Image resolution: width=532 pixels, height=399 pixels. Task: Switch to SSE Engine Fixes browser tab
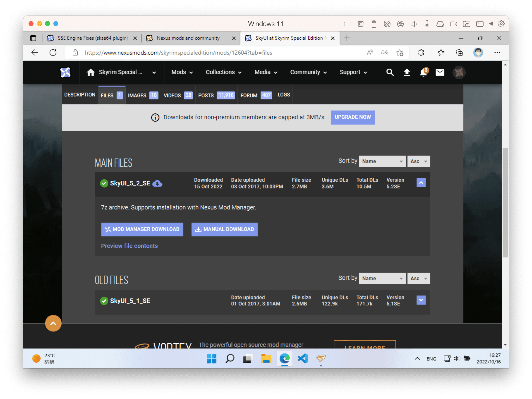click(x=93, y=38)
